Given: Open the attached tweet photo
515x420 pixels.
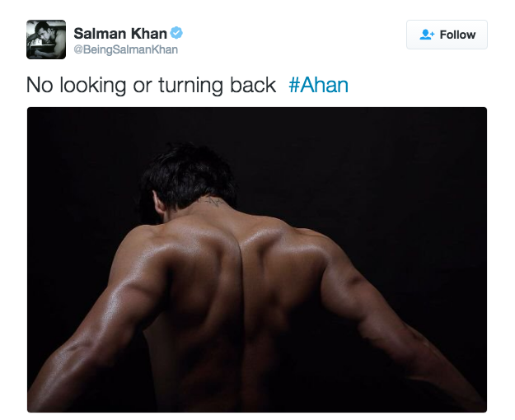Looking at the screenshot, I should [257, 259].
